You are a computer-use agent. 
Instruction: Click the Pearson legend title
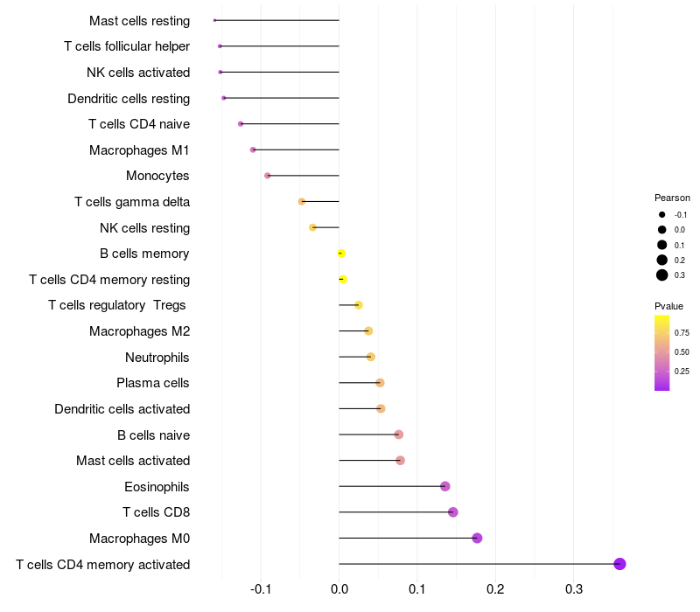coord(672,198)
